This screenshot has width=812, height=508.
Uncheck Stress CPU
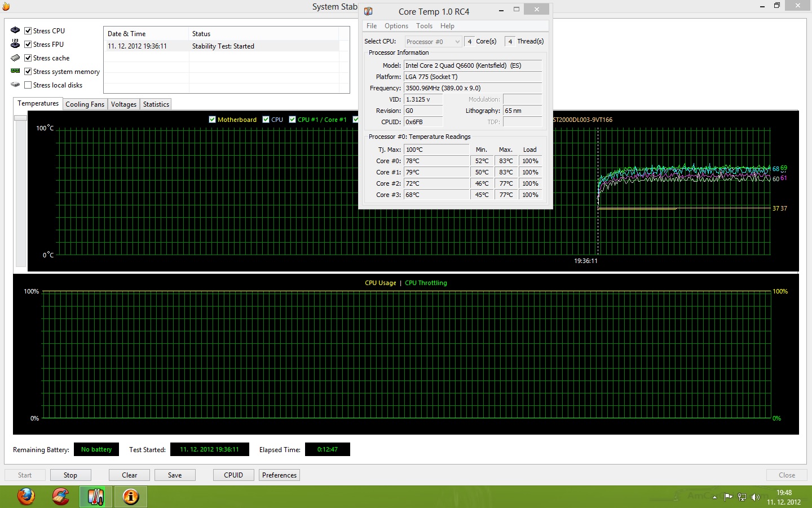tap(28, 31)
